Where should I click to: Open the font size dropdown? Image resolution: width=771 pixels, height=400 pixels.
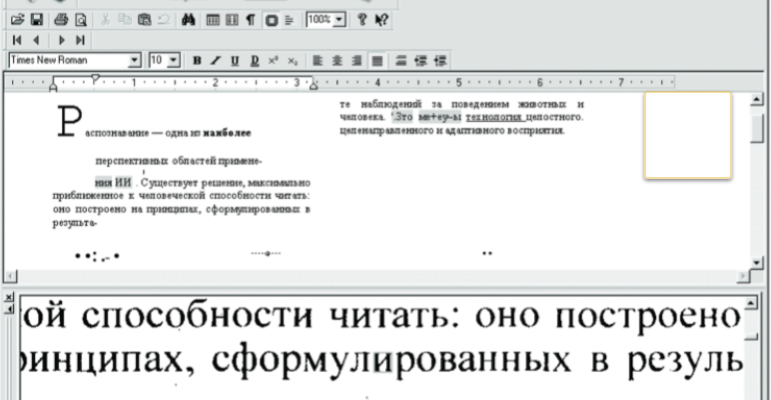174,60
